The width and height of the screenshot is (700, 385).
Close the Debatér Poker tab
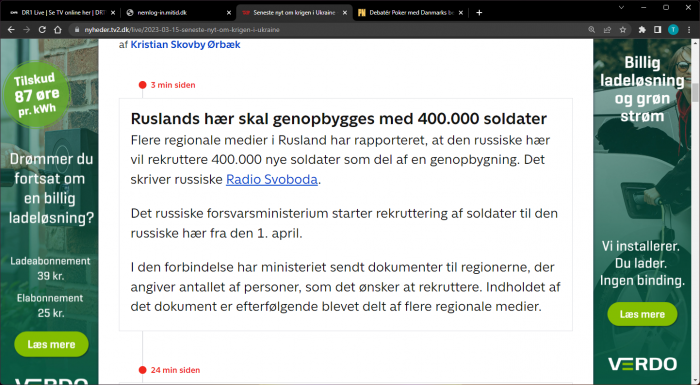click(x=461, y=13)
